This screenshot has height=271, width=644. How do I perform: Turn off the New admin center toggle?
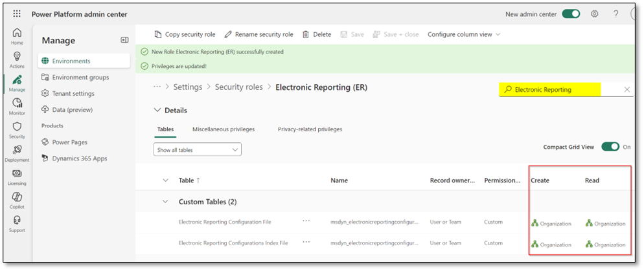(571, 14)
